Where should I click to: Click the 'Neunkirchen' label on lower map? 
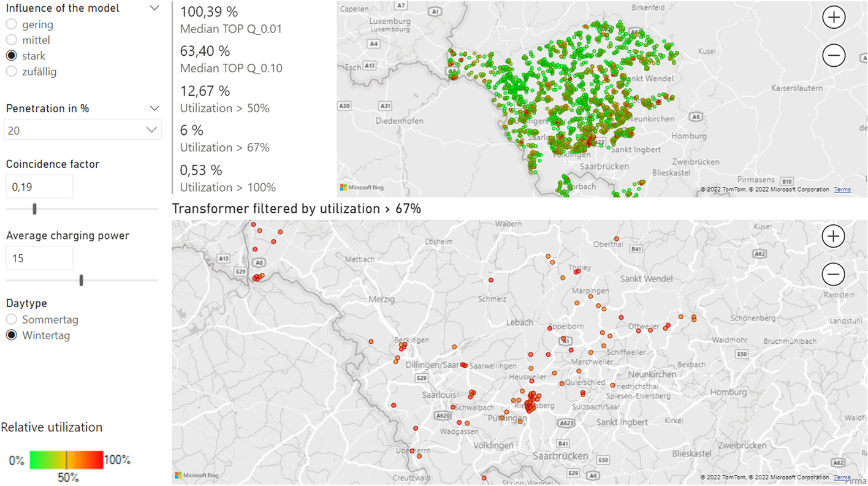click(x=652, y=374)
